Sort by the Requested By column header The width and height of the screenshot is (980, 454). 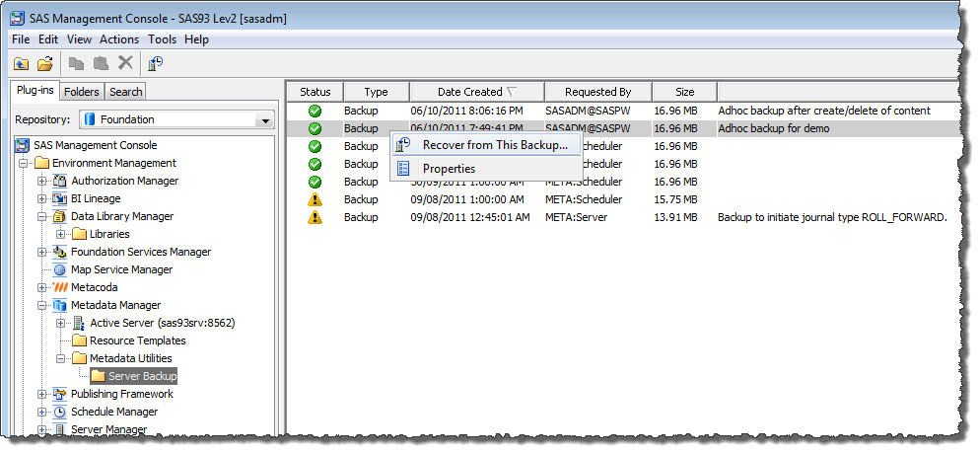click(598, 92)
